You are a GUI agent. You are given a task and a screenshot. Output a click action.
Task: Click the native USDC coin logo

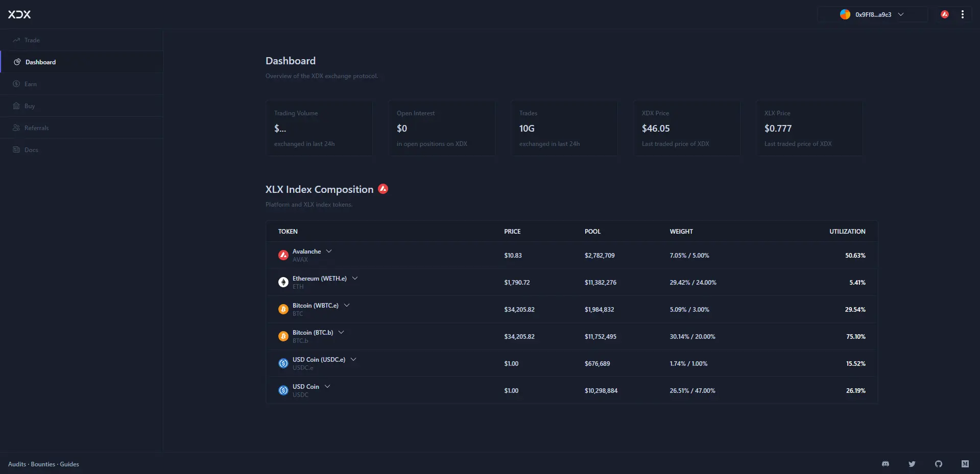pos(283,390)
